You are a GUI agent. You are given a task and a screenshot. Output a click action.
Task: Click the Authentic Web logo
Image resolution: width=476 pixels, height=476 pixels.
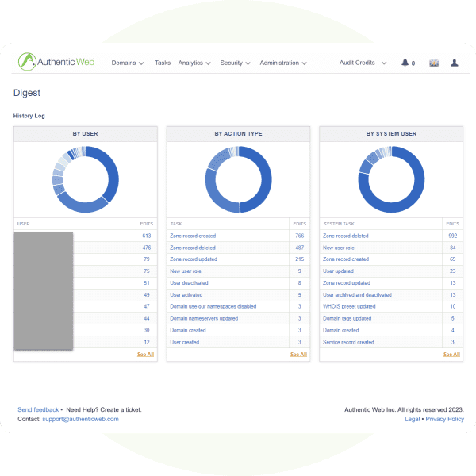point(56,62)
